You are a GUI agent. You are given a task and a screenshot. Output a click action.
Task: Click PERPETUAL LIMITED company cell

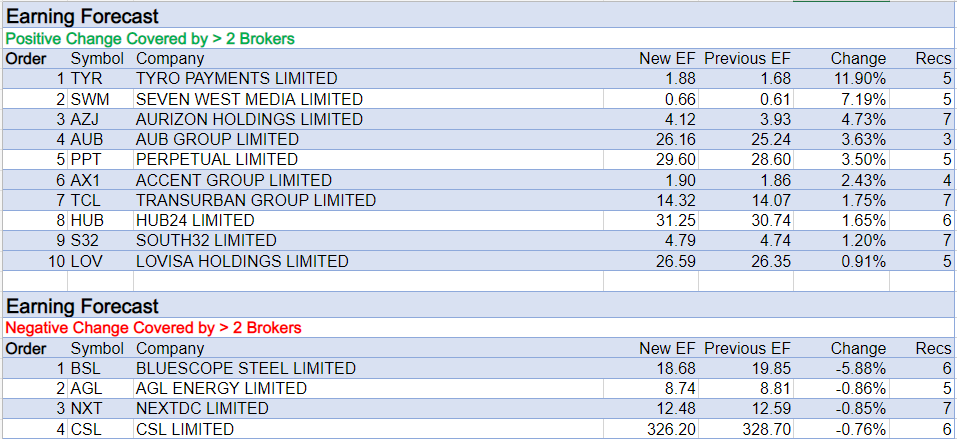[x=217, y=160]
